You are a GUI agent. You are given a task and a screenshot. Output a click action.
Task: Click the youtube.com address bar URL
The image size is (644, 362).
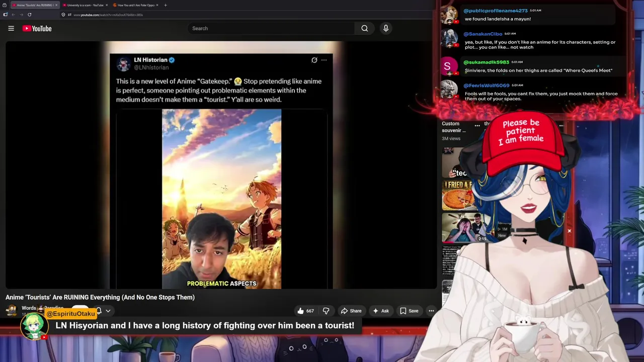coord(108,15)
